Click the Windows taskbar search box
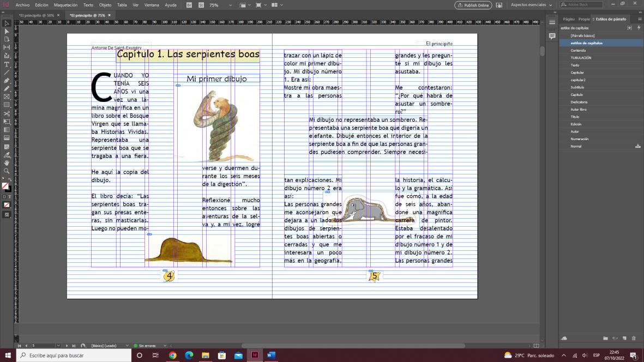The height and width of the screenshot is (362, 644). coord(74,355)
